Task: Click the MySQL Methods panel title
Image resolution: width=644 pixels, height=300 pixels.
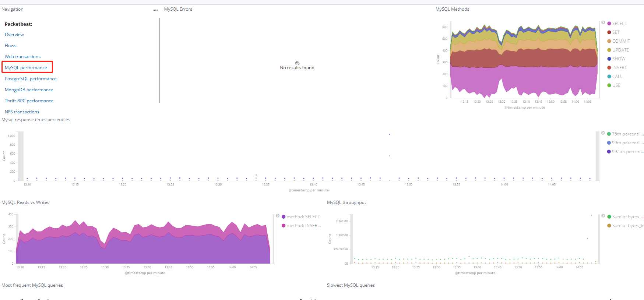Action: click(x=453, y=9)
